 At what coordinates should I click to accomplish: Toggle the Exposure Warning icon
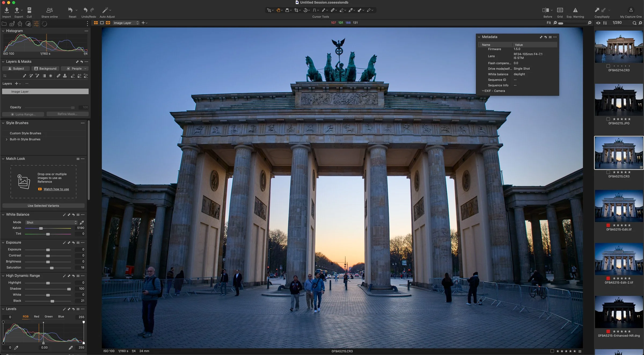(x=575, y=10)
